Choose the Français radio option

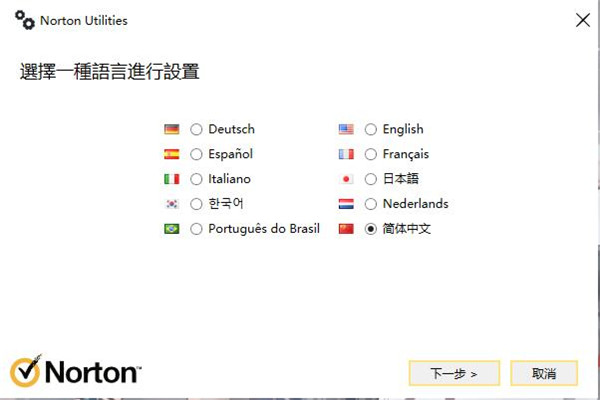(370, 154)
